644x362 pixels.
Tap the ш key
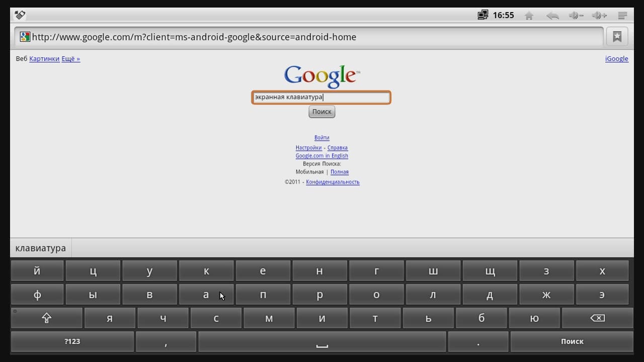[433, 271]
